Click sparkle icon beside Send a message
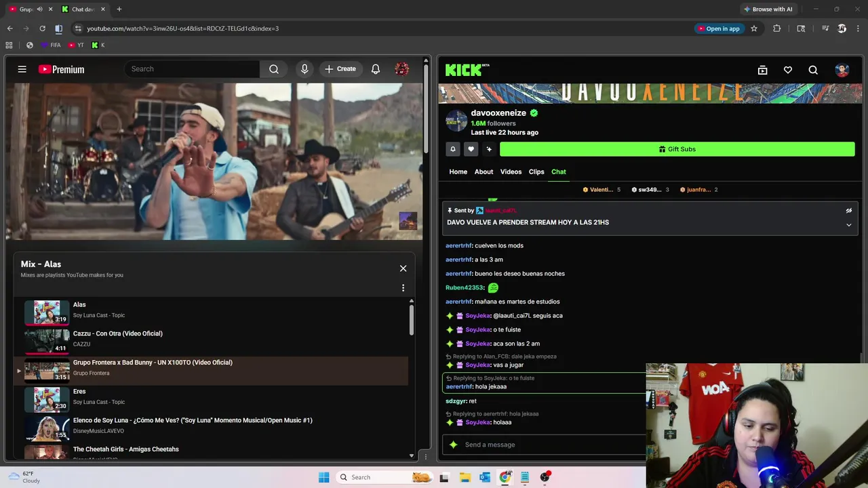Viewport: 868px width, 488px height. coord(453,445)
